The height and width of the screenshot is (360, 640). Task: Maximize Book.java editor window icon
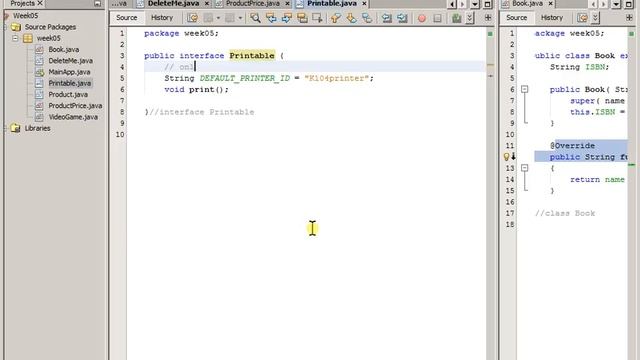(x=629, y=4)
